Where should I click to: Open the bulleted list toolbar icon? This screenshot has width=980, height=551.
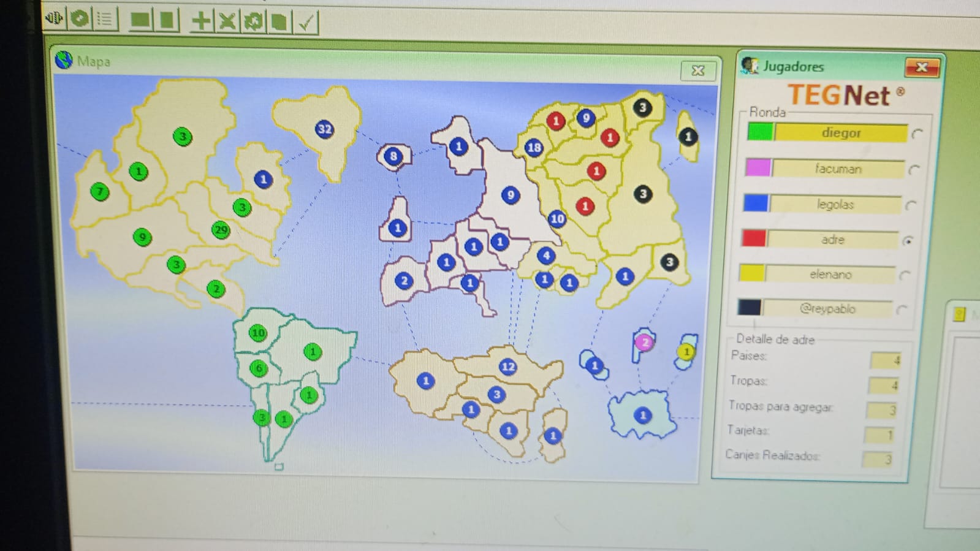[105, 19]
